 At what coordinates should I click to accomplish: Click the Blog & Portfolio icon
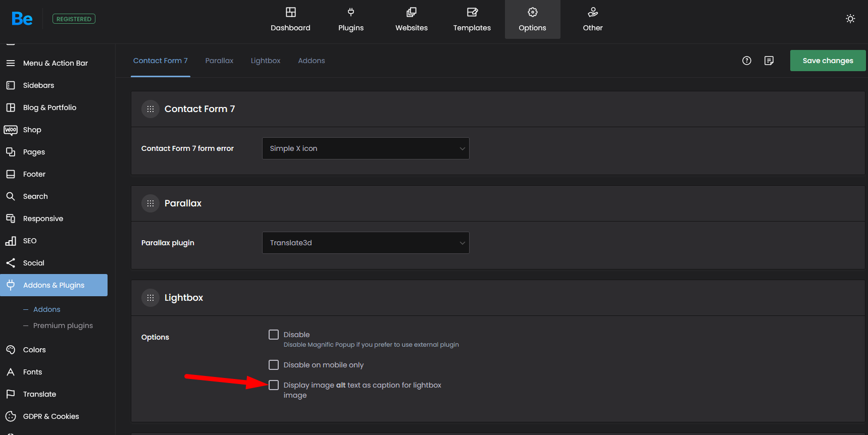click(x=11, y=107)
